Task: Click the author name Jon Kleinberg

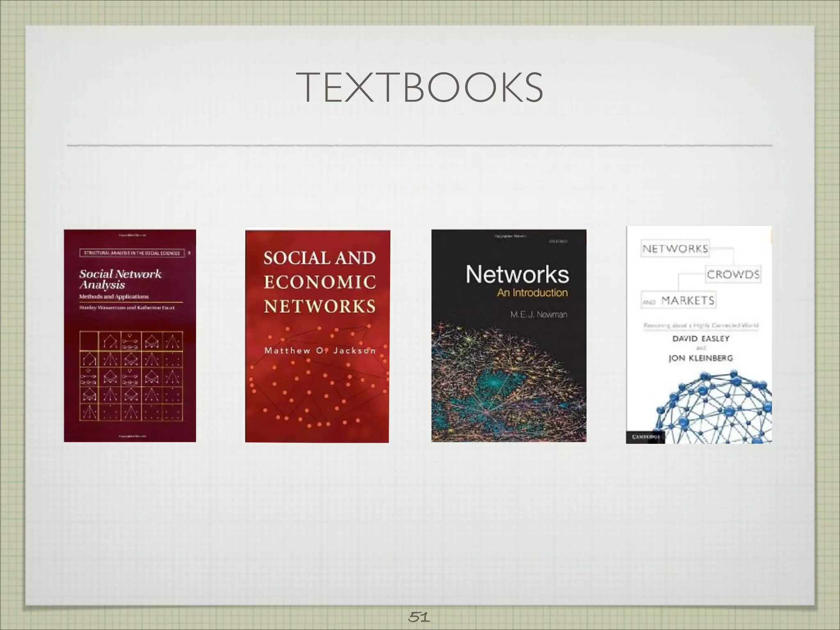Action: coord(701,358)
